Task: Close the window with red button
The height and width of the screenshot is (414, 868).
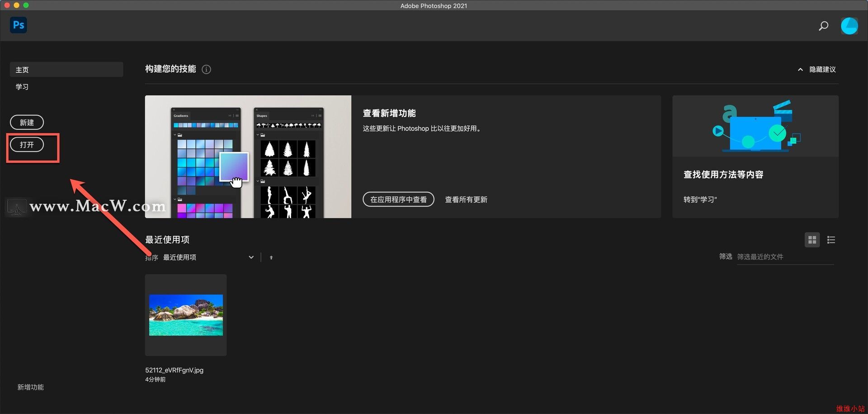Action: coord(7,5)
